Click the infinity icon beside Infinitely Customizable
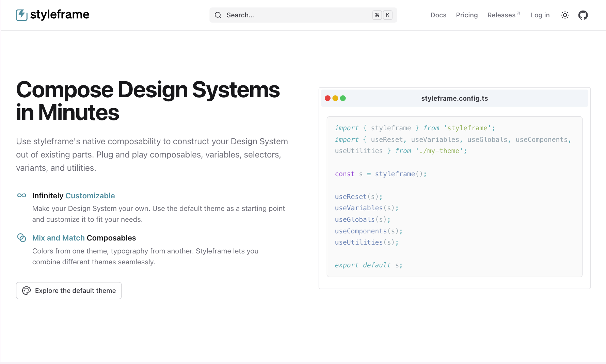This screenshot has width=606, height=364. tap(21, 196)
